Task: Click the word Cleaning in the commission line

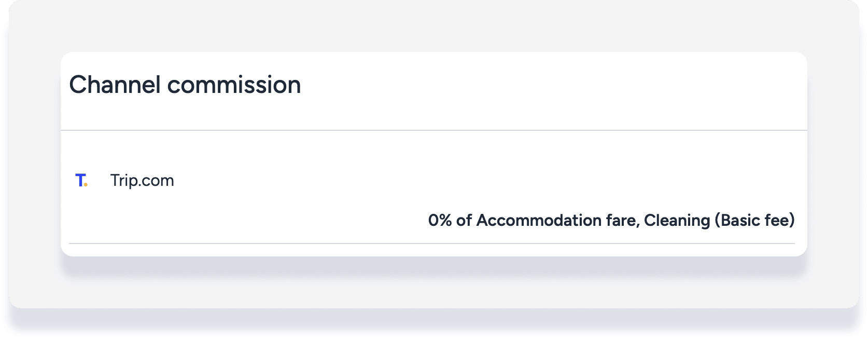Action: click(x=677, y=221)
